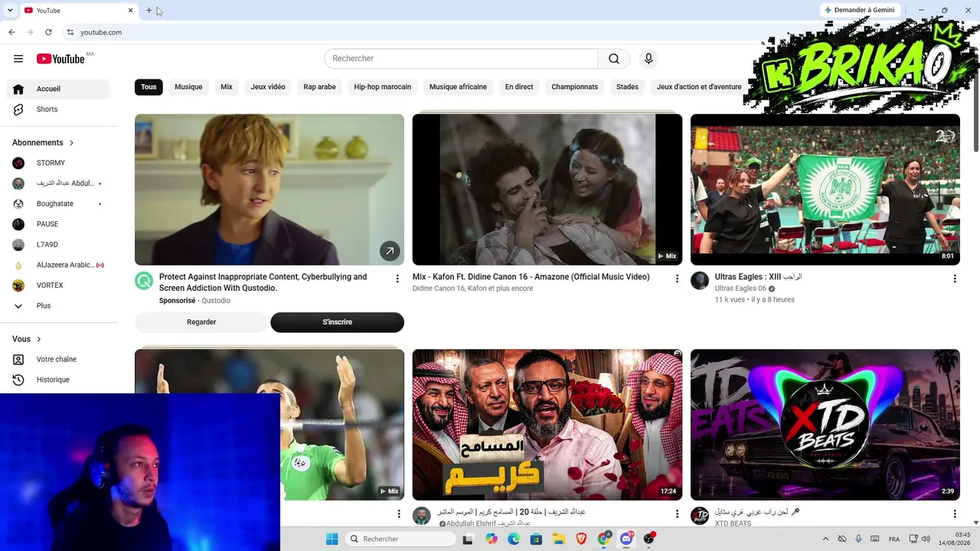
Task: Open options menu for المسامح كريم video
Action: click(677, 514)
